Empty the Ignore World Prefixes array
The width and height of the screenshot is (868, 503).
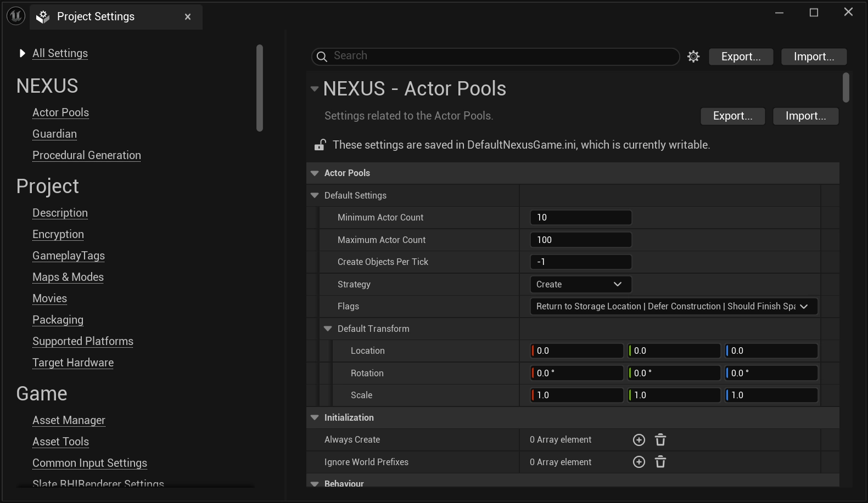tap(660, 462)
